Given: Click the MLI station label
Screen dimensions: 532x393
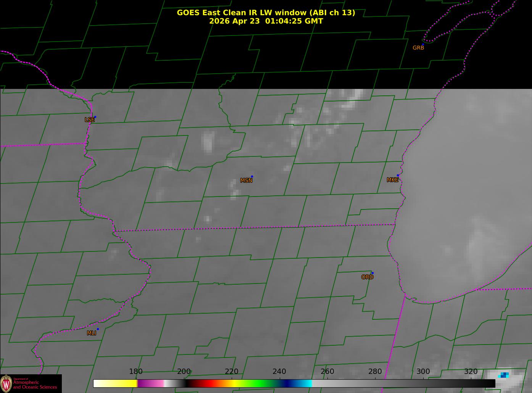Looking at the screenshot, I should tap(91, 333).
